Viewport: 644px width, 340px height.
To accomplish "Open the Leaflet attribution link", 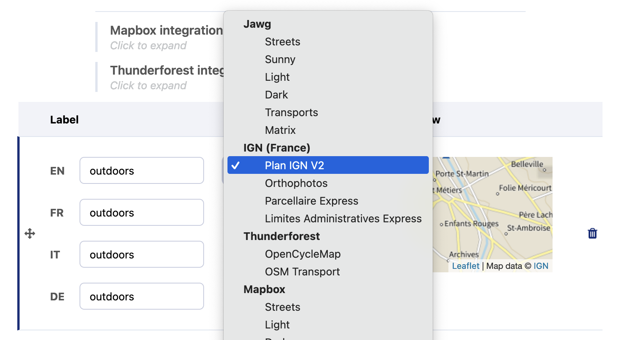I will coord(465,266).
